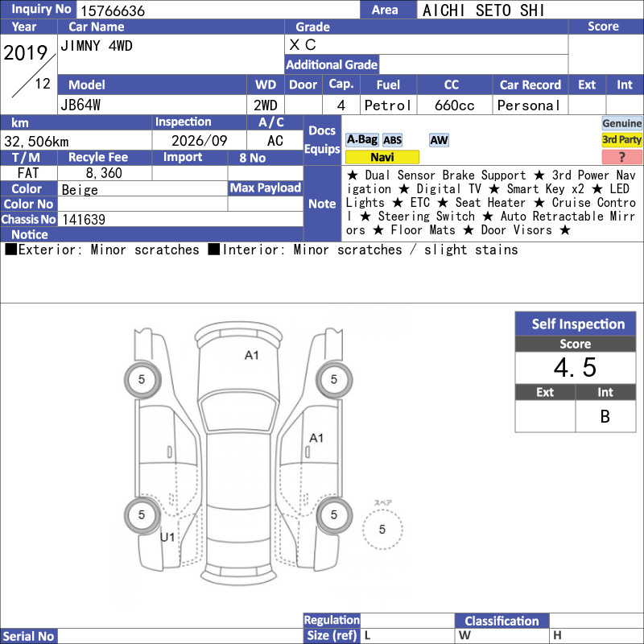Screen dimensions: 644x644
Task: Click the yellow Navi badge
Action: coord(382,157)
